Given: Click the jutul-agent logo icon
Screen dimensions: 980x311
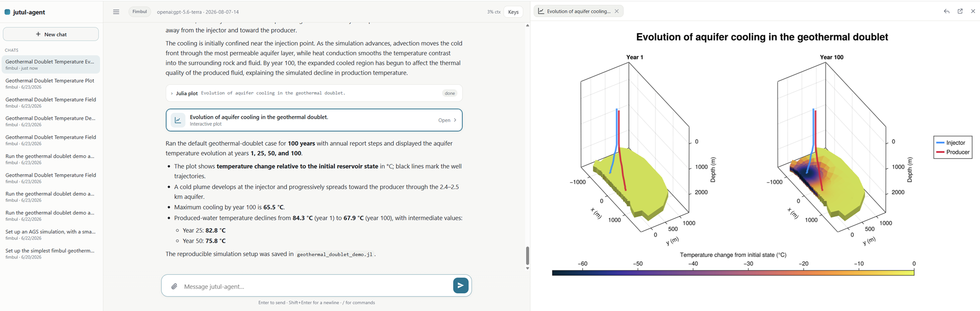Looking at the screenshot, I should point(7,12).
